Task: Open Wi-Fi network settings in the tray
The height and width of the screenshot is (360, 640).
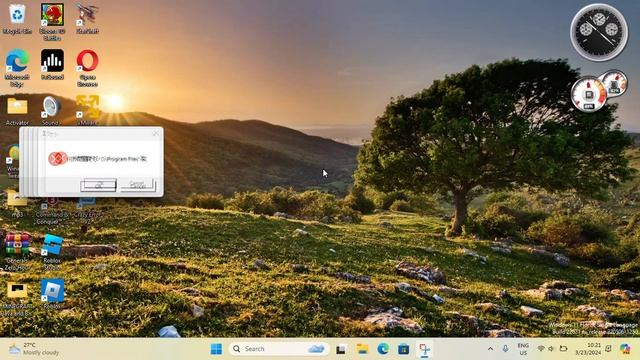Action: click(x=541, y=349)
